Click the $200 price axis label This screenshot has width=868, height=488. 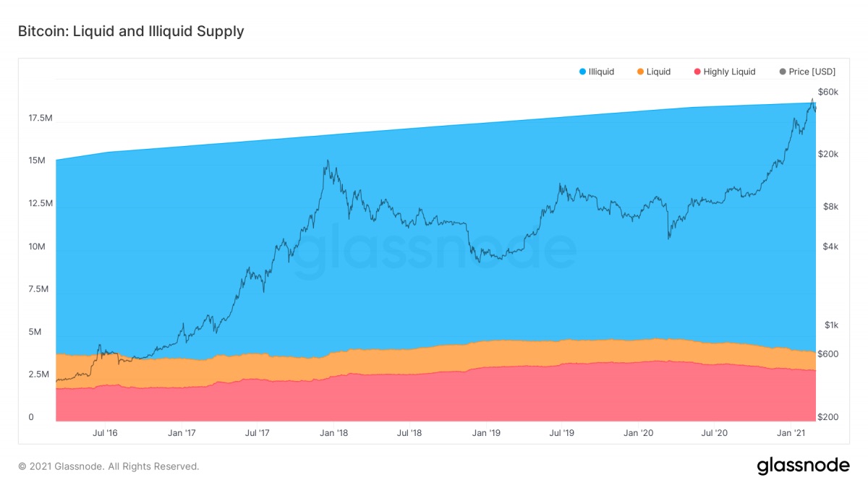pos(827,417)
